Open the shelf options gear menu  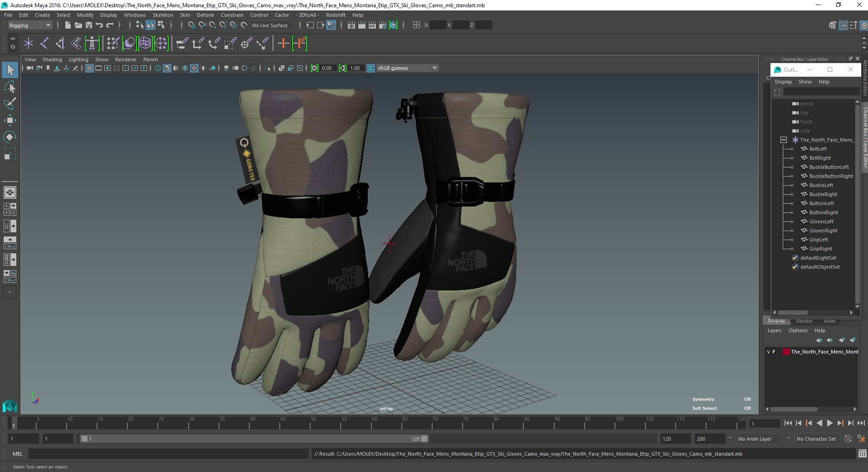tap(12, 47)
